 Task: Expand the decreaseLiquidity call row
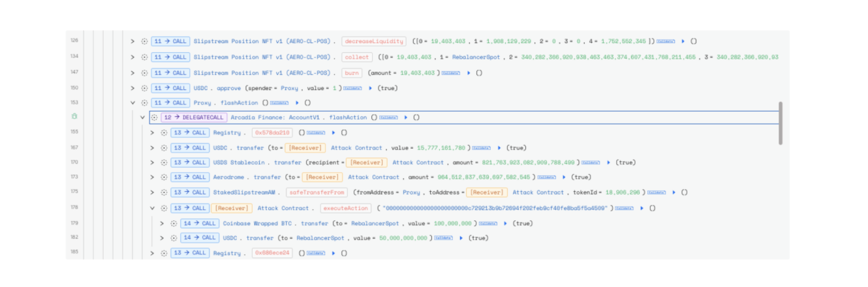click(132, 41)
